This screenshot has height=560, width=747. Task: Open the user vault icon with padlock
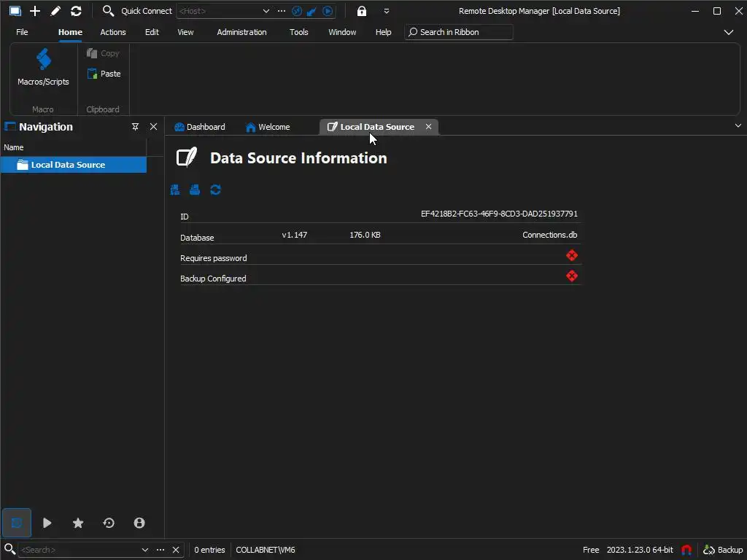tap(139, 523)
